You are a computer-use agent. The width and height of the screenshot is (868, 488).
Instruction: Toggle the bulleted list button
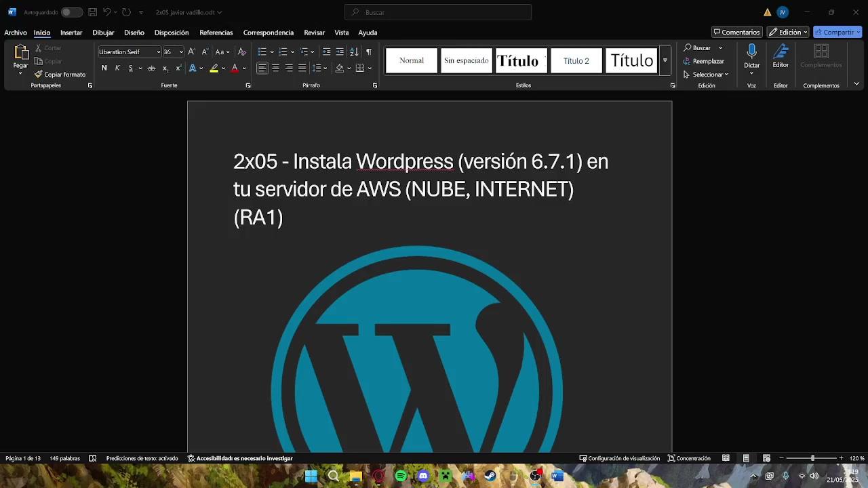click(262, 52)
